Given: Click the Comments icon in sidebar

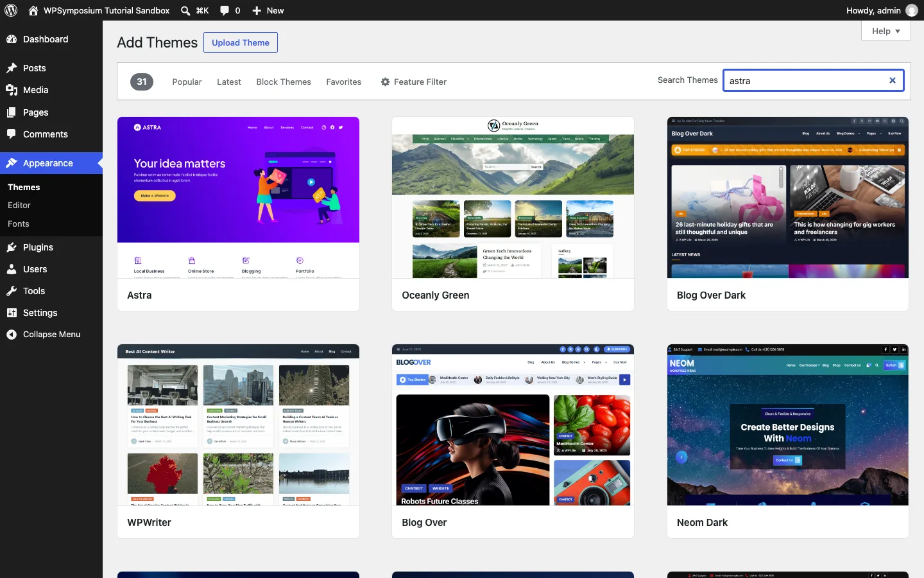Looking at the screenshot, I should point(12,134).
